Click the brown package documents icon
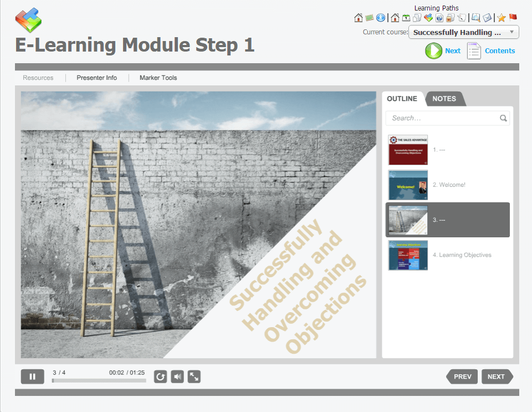The width and height of the screenshot is (532, 412). (450, 18)
